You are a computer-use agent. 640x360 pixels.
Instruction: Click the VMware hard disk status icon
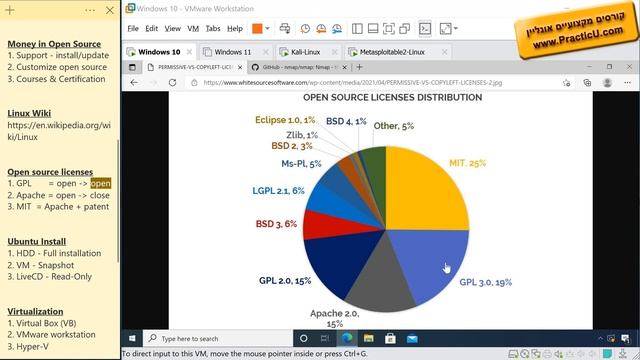point(513,354)
